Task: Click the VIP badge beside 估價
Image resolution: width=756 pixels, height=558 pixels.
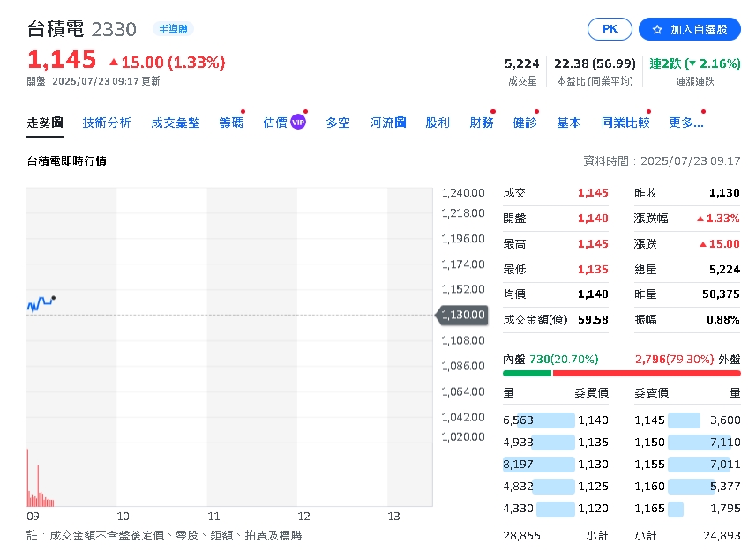Action: coord(298,123)
